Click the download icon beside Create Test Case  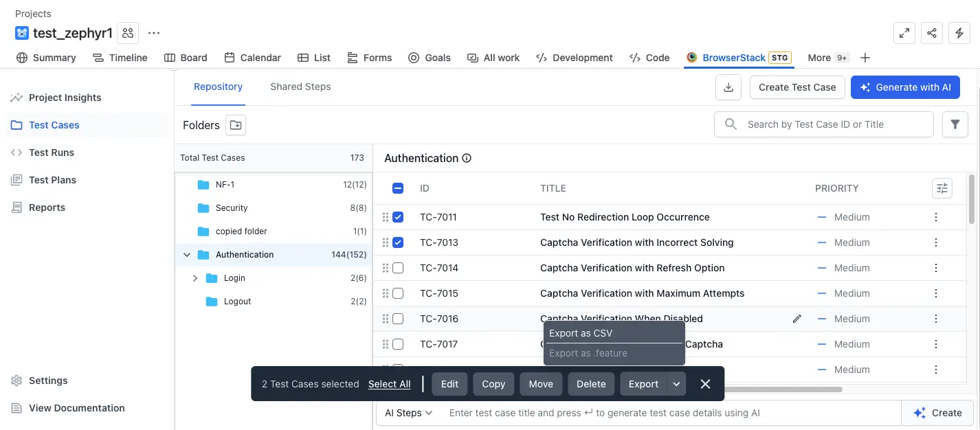tap(728, 87)
